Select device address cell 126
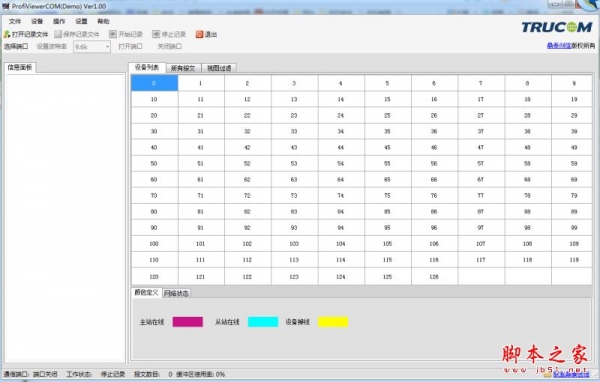 click(x=434, y=276)
